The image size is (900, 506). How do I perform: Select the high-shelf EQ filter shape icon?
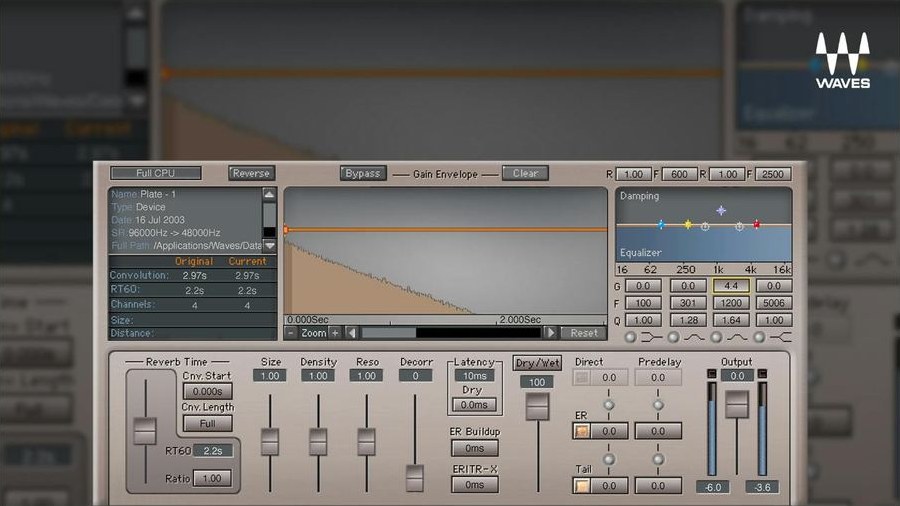(x=781, y=337)
